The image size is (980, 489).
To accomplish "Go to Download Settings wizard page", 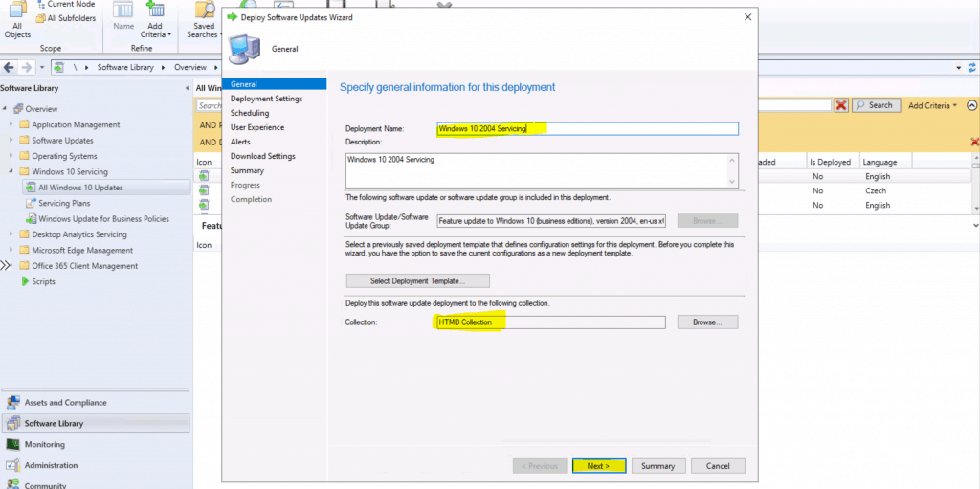I will 262,156.
